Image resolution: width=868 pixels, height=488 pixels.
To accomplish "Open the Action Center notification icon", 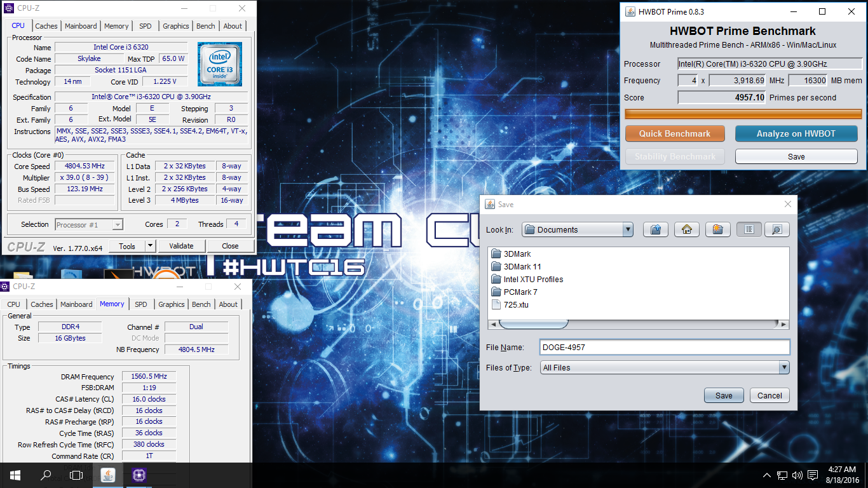I will point(813,475).
